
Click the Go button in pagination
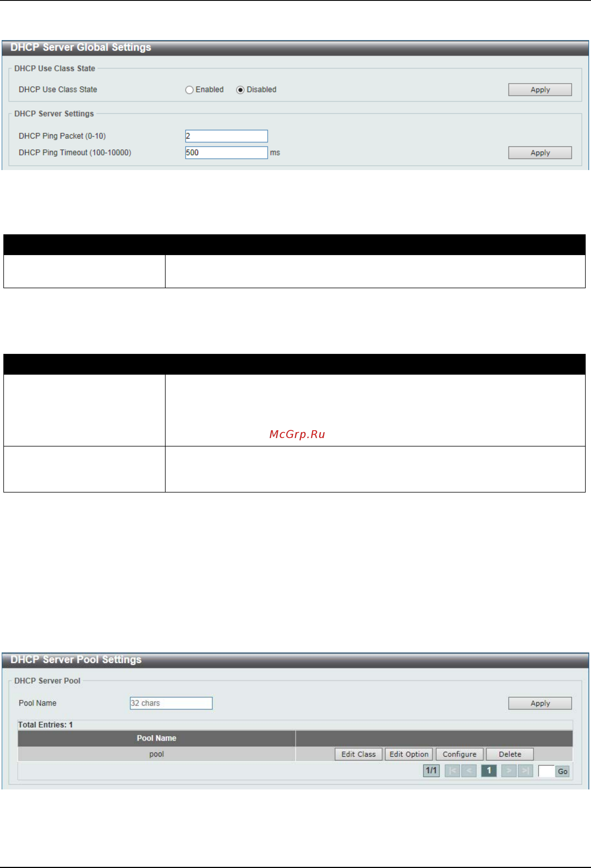[x=563, y=771]
